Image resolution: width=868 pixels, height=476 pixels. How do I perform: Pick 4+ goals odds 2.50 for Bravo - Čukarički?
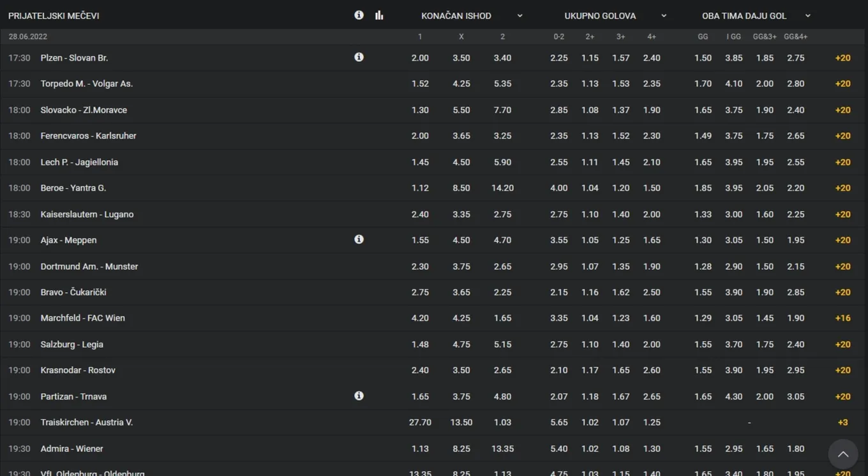coord(652,292)
